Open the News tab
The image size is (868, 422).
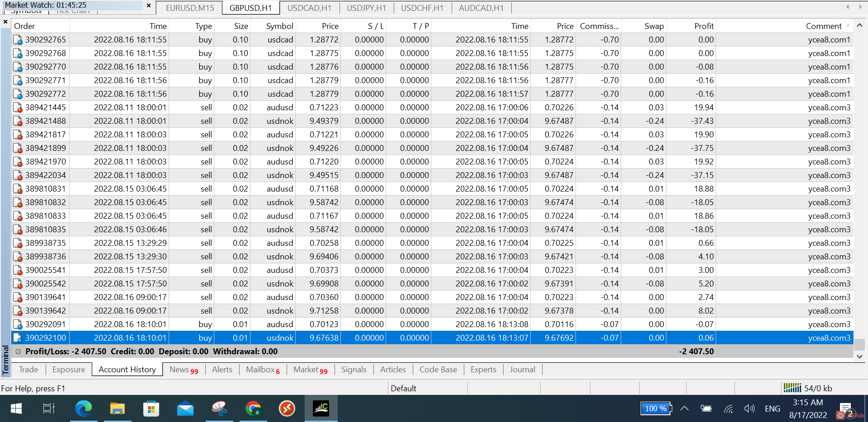184,370
